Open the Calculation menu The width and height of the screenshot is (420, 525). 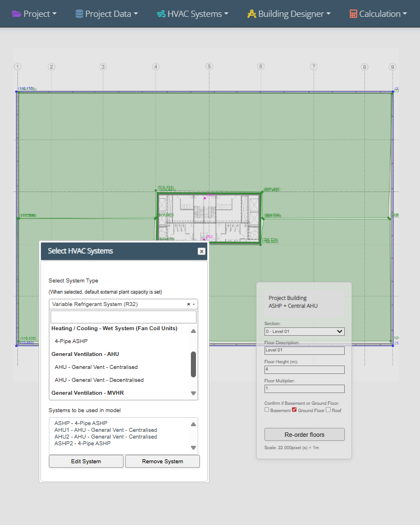378,13
